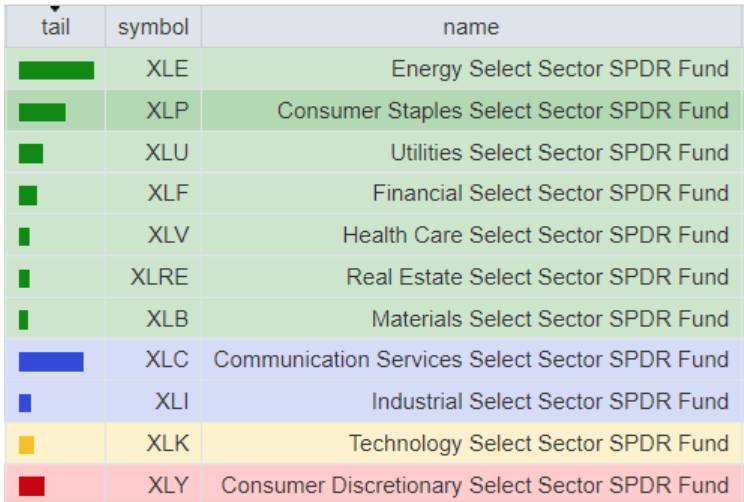Select the XLI symbol cell
This screenshot has width=744, height=502.
[171, 402]
